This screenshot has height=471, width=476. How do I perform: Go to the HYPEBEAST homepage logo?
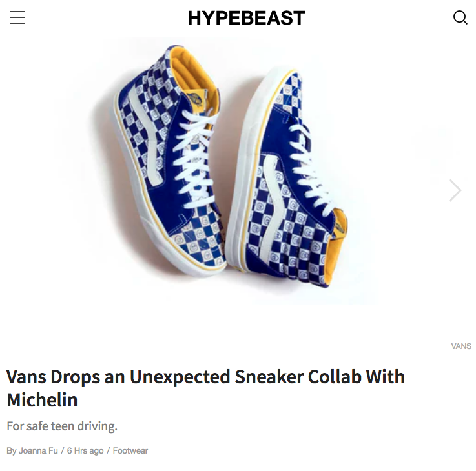[246, 17]
